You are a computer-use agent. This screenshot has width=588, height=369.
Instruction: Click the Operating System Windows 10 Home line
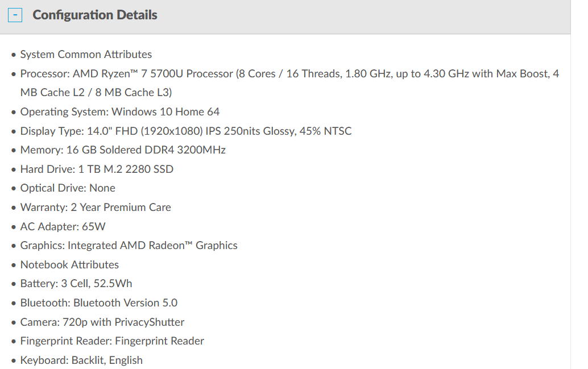tap(119, 112)
